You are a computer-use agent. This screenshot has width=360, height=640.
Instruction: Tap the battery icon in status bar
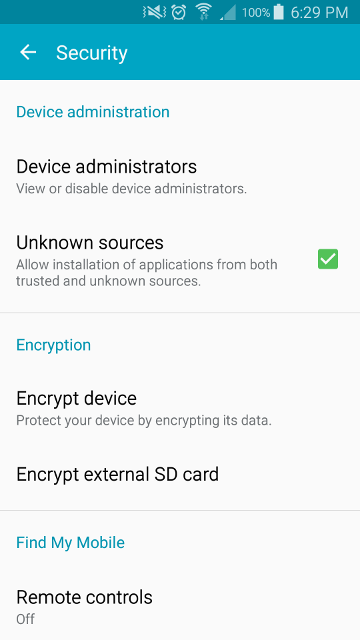click(279, 12)
